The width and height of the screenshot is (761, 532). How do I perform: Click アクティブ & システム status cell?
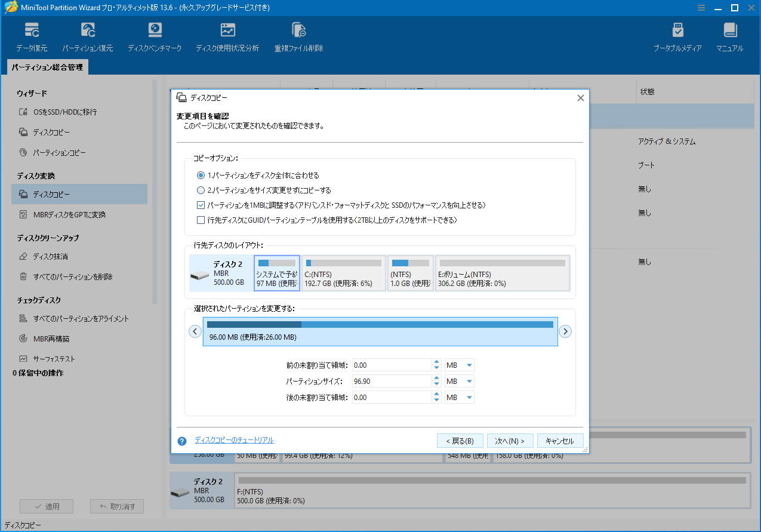coord(667,142)
